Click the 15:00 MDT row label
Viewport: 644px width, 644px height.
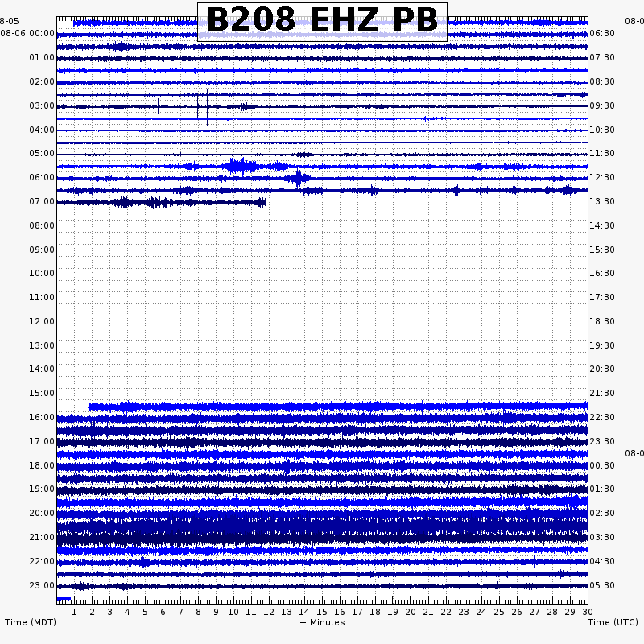pos(42,394)
